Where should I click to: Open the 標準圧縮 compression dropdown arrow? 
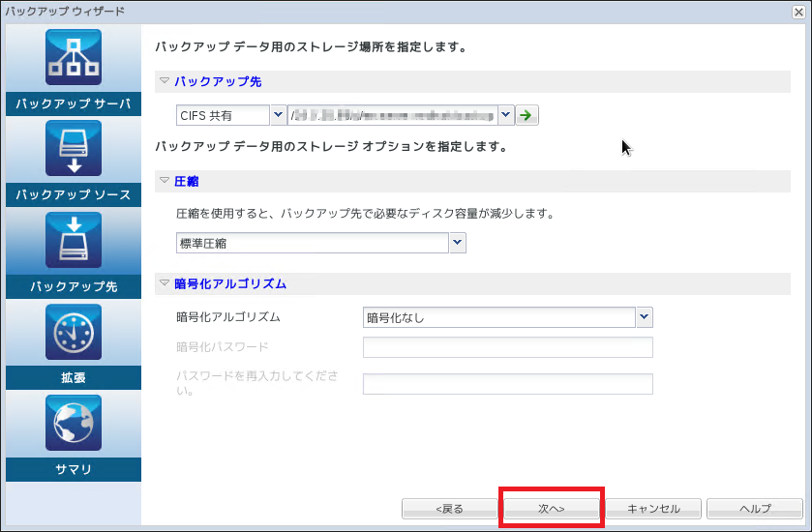click(x=458, y=243)
